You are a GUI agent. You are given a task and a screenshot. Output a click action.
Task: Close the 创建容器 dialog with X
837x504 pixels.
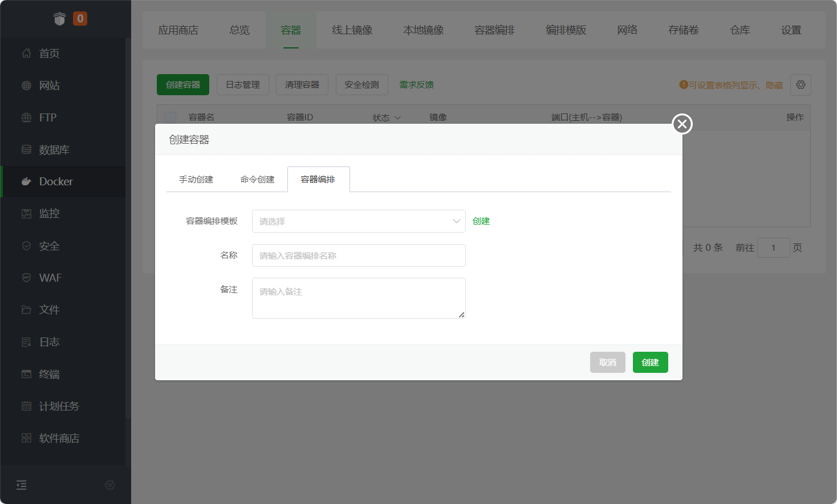[x=682, y=124]
